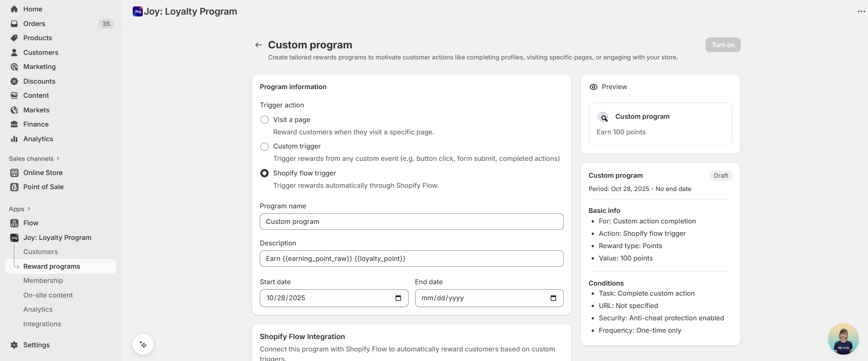Click 'Period: Oct 28, 2025 - No end date'

(640, 189)
